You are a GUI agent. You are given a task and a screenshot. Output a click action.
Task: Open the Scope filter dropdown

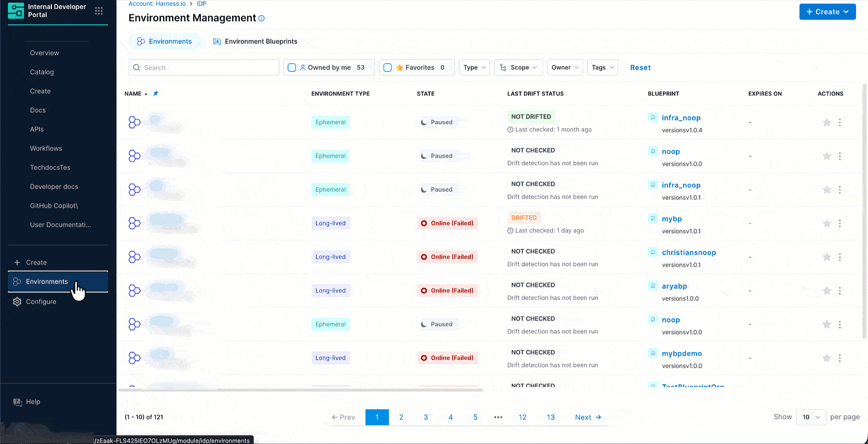[518, 68]
